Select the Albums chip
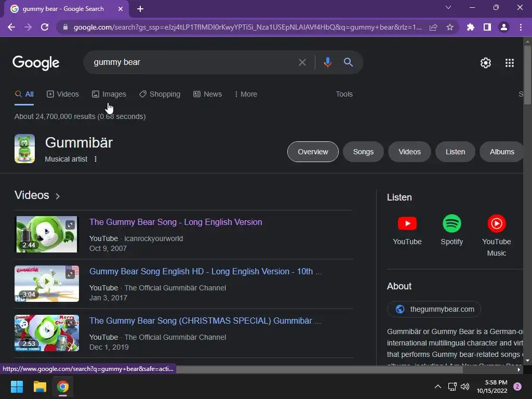Viewport: 532px width, 399px height. pyautogui.click(x=502, y=152)
